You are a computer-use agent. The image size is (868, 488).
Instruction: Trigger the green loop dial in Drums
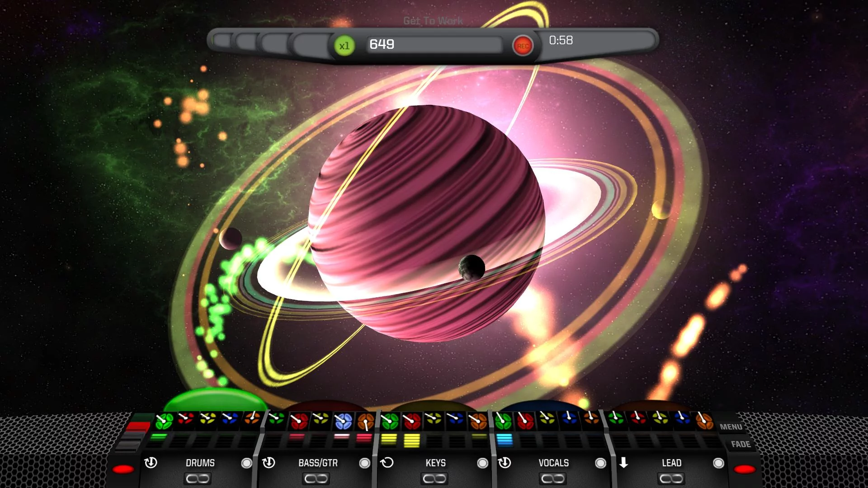click(164, 421)
